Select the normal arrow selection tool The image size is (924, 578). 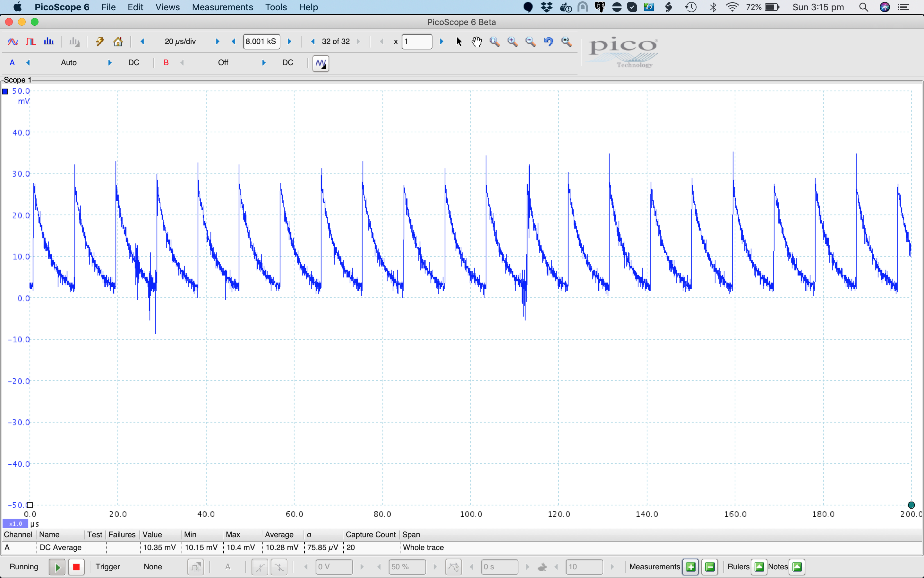[x=459, y=41]
